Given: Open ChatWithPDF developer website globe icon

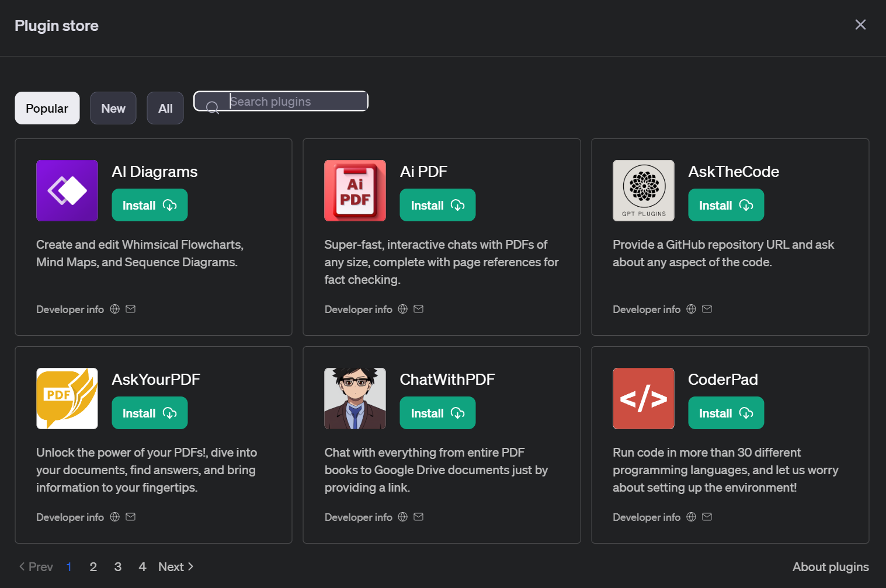Looking at the screenshot, I should 403,517.
